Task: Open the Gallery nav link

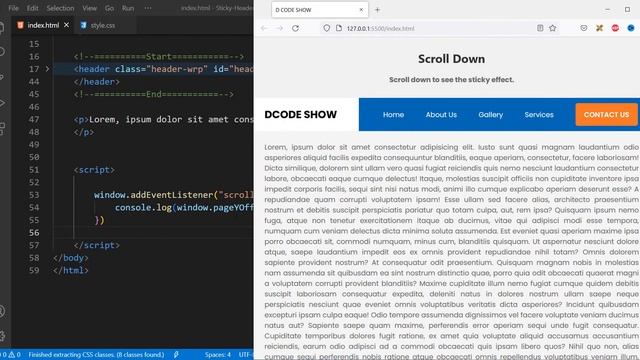Action: pyautogui.click(x=491, y=115)
